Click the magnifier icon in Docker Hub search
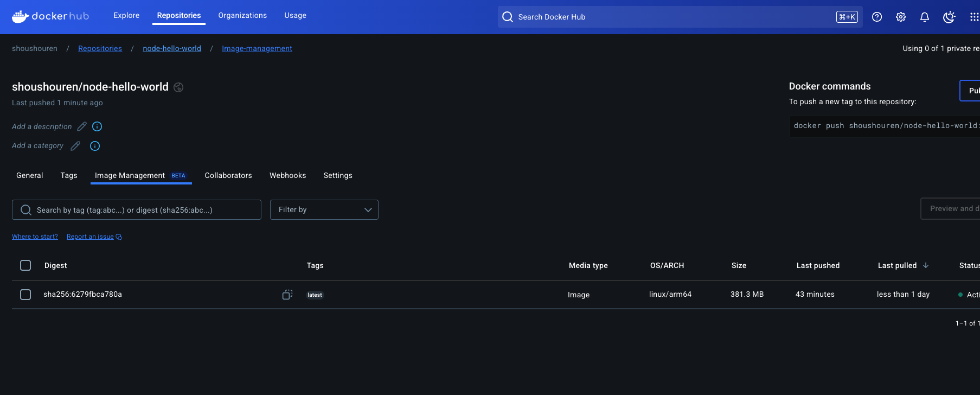Image resolution: width=980 pixels, height=395 pixels. (x=508, y=17)
